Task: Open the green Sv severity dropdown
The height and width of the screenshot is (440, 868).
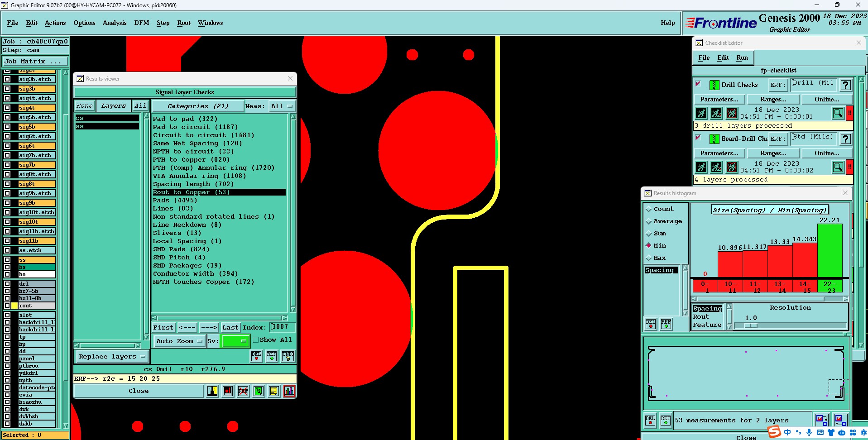Action: [235, 341]
